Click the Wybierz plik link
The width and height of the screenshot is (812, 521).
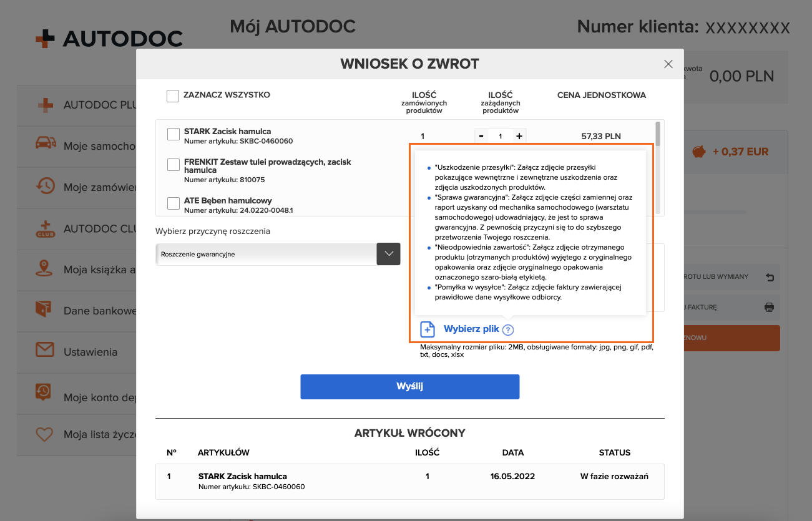point(472,329)
